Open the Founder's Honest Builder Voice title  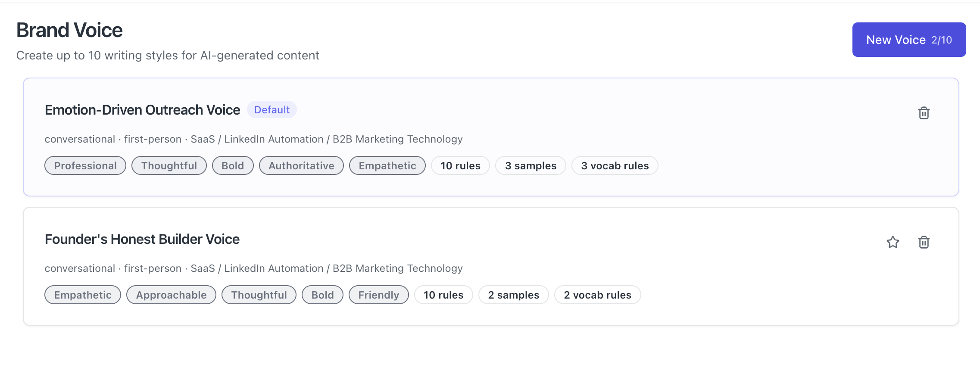click(x=142, y=239)
